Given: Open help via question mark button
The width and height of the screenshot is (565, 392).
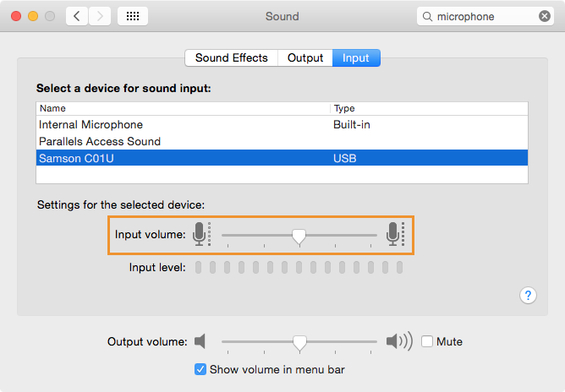Looking at the screenshot, I should pyautogui.click(x=528, y=295).
